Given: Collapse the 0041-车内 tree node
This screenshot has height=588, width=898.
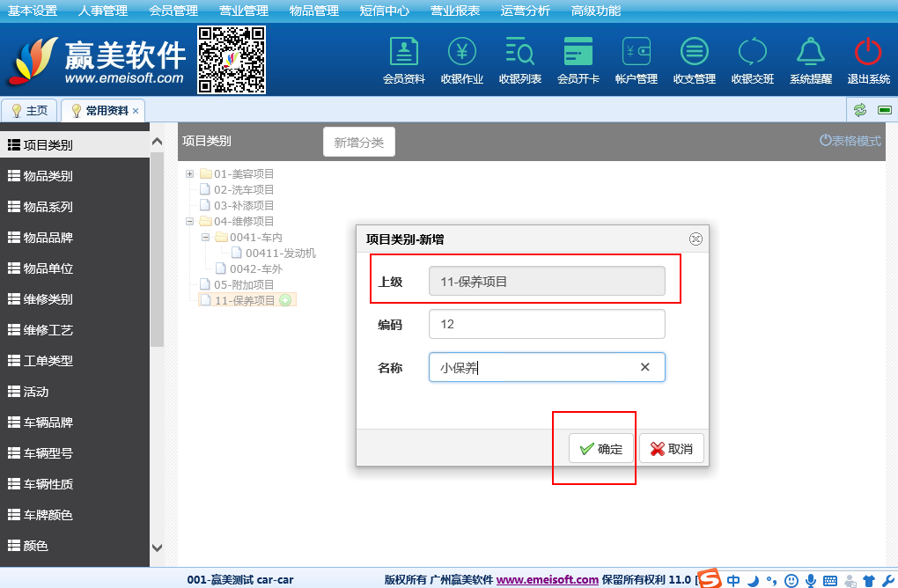Looking at the screenshot, I should 205,238.
